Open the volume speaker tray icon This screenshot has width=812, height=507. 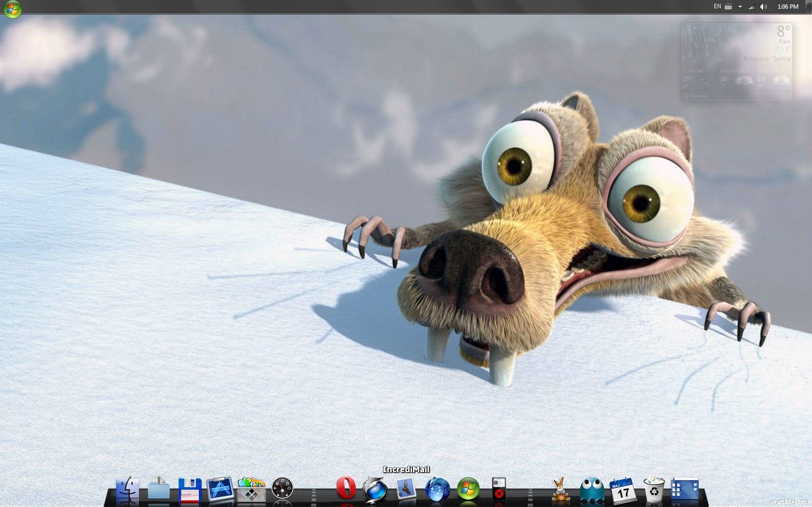click(x=764, y=7)
